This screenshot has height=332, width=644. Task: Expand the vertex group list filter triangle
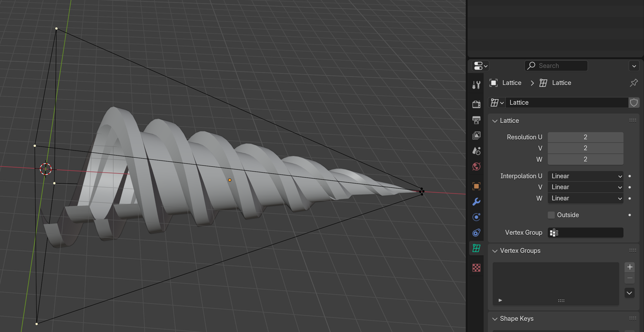pyautogui.click(x=500, y=300)
